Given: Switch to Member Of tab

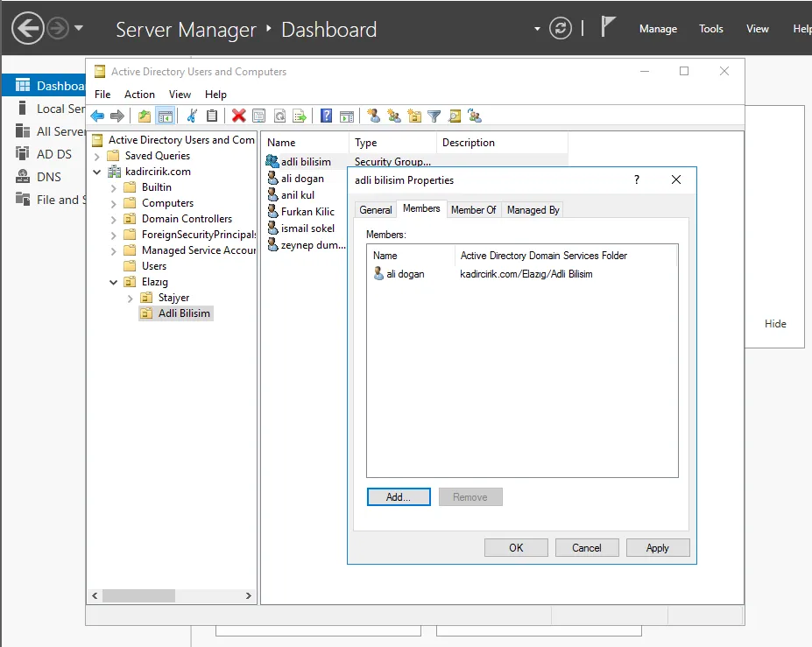Looking at the screenshot, I should point(473,209).
